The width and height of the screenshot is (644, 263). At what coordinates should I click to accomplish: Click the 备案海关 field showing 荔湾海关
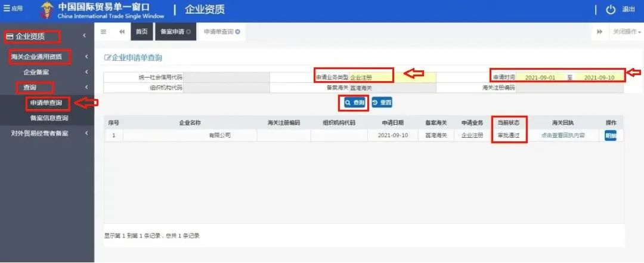tap(392, 88)
